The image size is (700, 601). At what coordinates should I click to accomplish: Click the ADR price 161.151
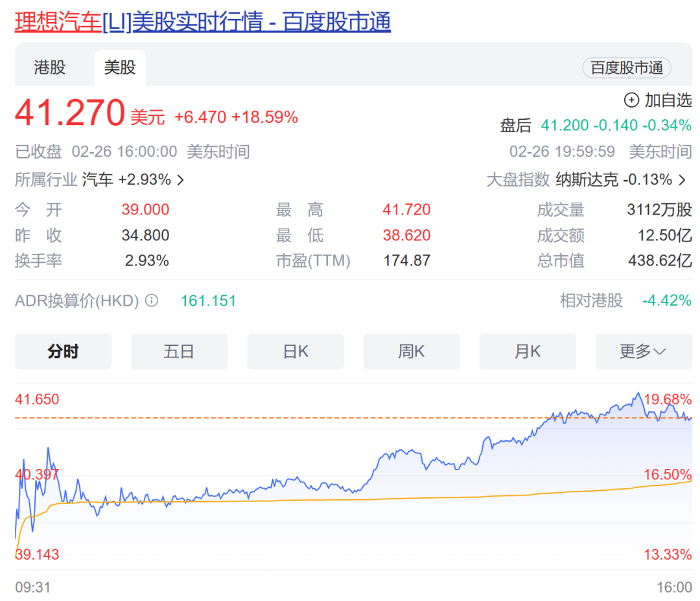click(x=209, y=301)
